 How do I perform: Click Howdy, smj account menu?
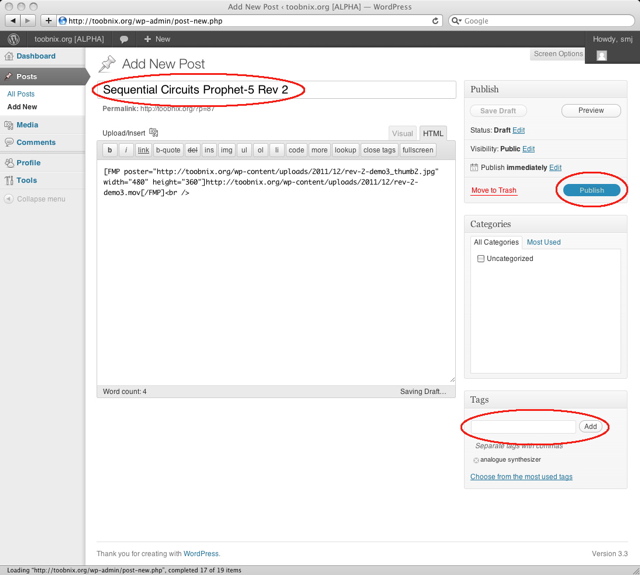tap(612, 39)
